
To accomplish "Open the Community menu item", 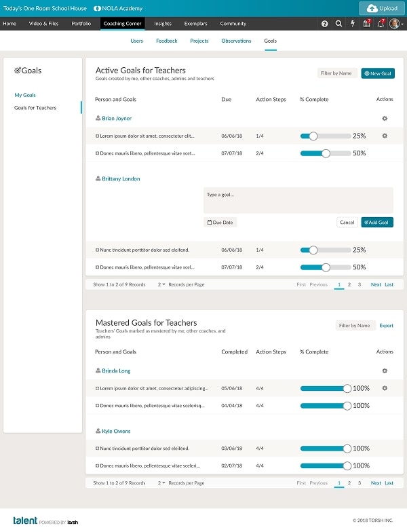I will point(233,24).
